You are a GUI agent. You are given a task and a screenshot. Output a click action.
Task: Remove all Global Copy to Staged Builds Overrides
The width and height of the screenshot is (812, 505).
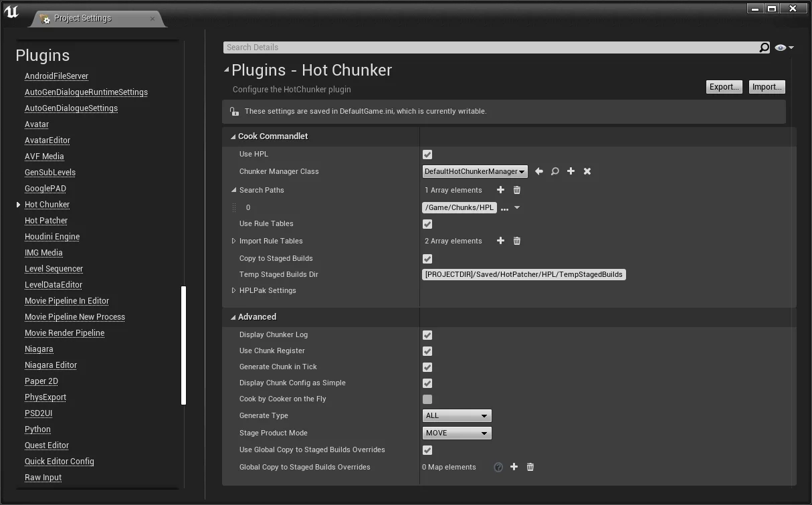pyautogui.click(x=530, y=467)
